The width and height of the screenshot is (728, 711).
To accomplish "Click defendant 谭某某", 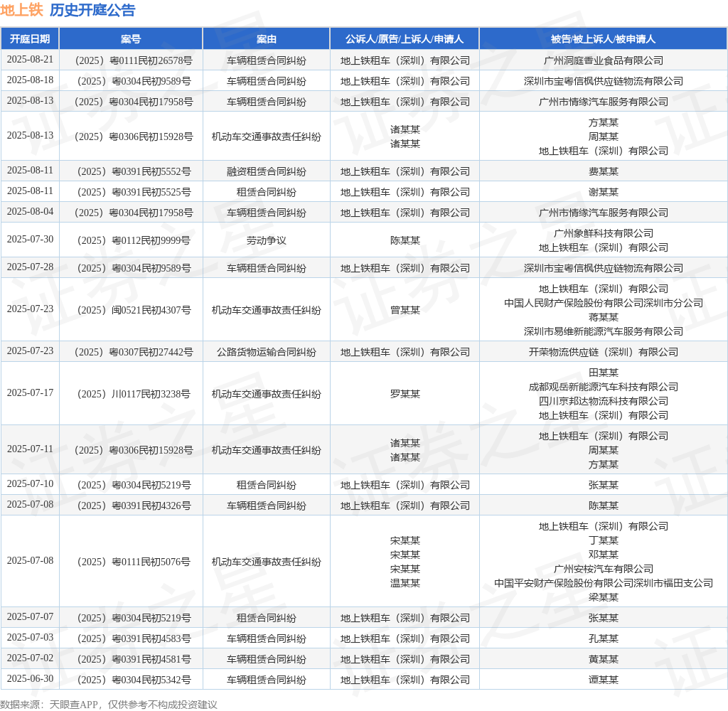I will 603,680.
